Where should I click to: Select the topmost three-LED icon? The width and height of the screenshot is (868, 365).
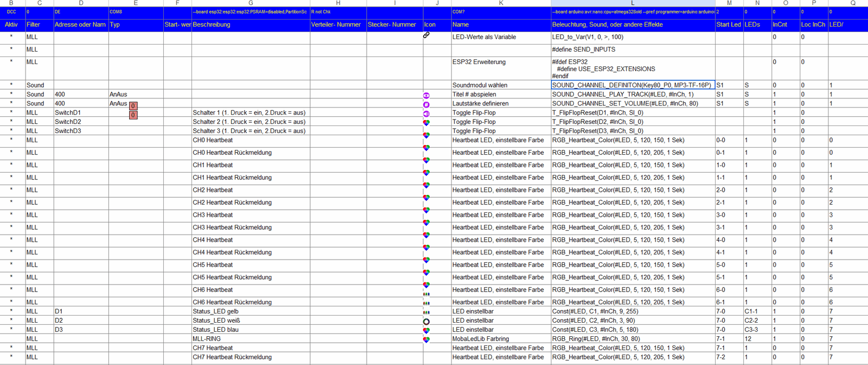426,294
